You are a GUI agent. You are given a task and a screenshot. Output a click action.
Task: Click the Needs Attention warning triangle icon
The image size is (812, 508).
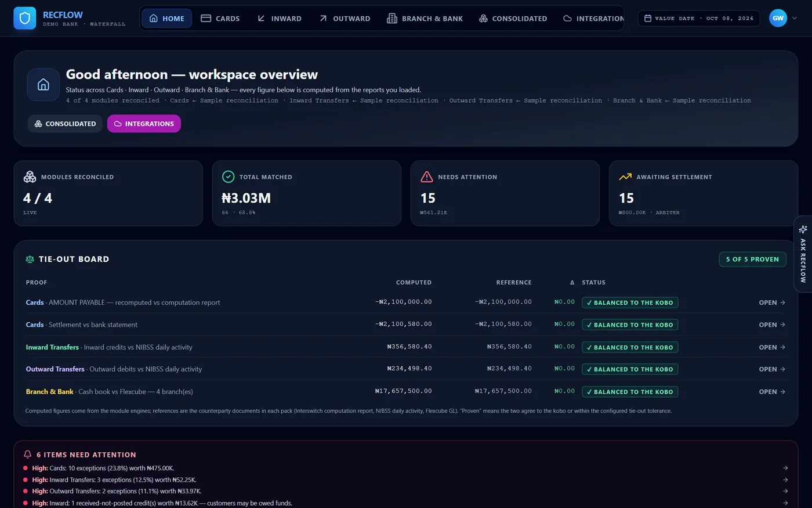(427, 176)
